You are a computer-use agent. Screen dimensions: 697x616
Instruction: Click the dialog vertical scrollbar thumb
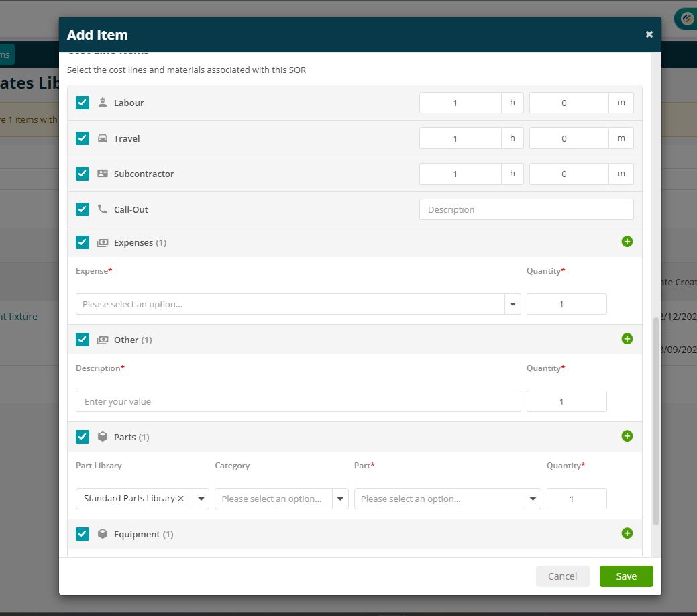pos(655,421)
